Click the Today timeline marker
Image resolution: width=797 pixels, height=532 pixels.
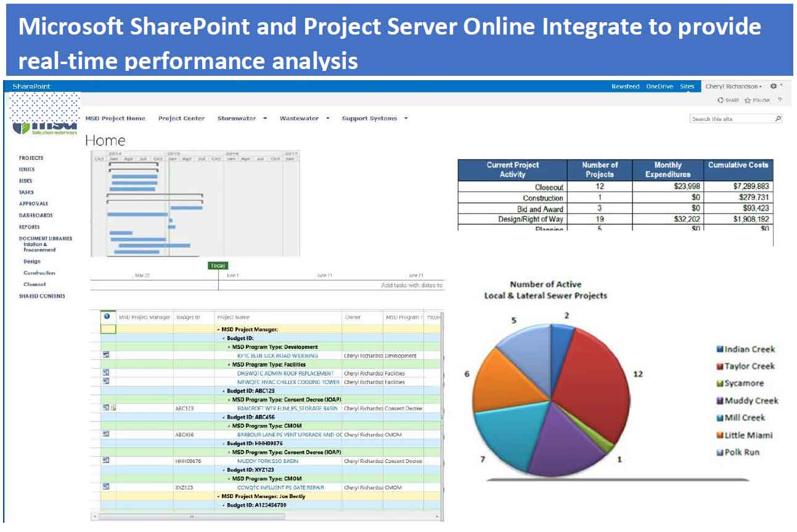coord(218,266)
